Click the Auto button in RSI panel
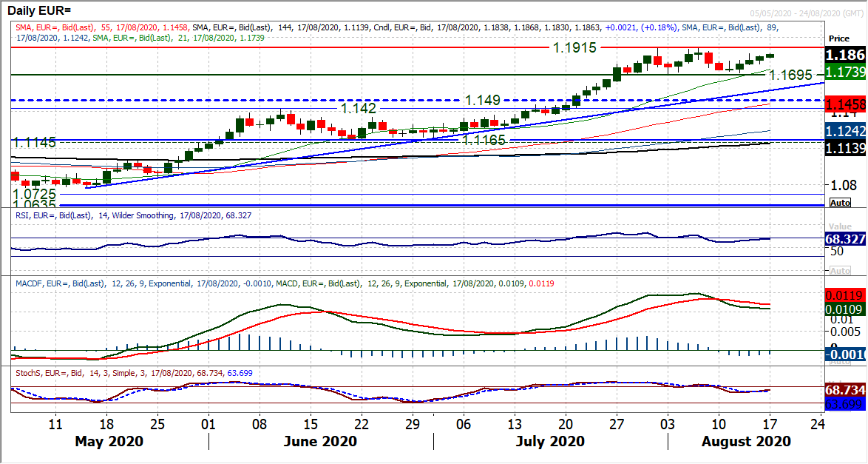 (840, 271)
